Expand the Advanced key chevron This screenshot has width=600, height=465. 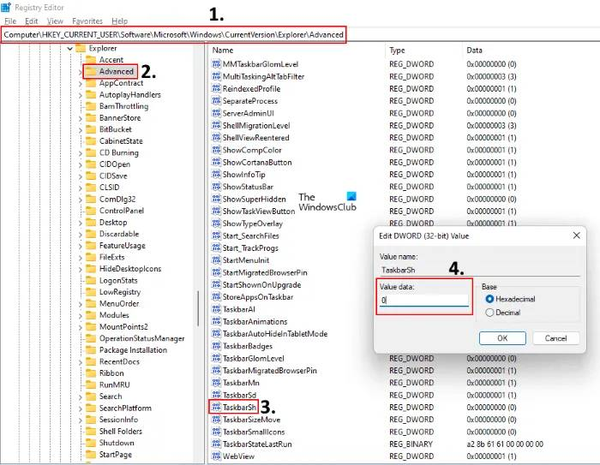click(80, 72)
